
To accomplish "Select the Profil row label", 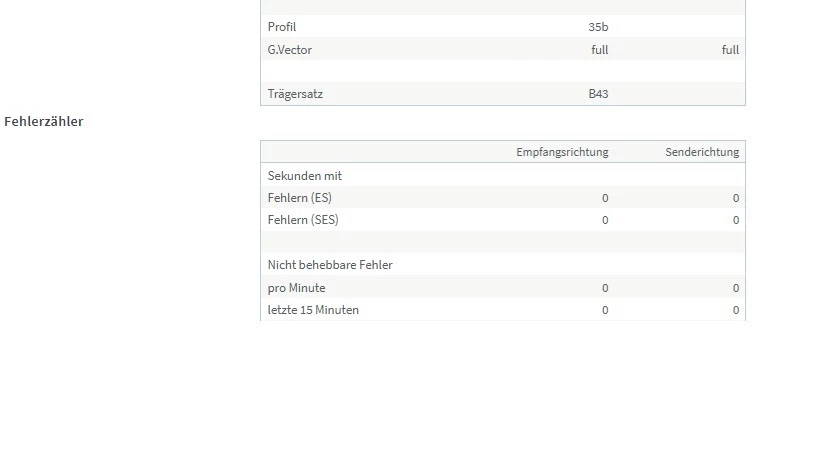I will tap(282, 27).
